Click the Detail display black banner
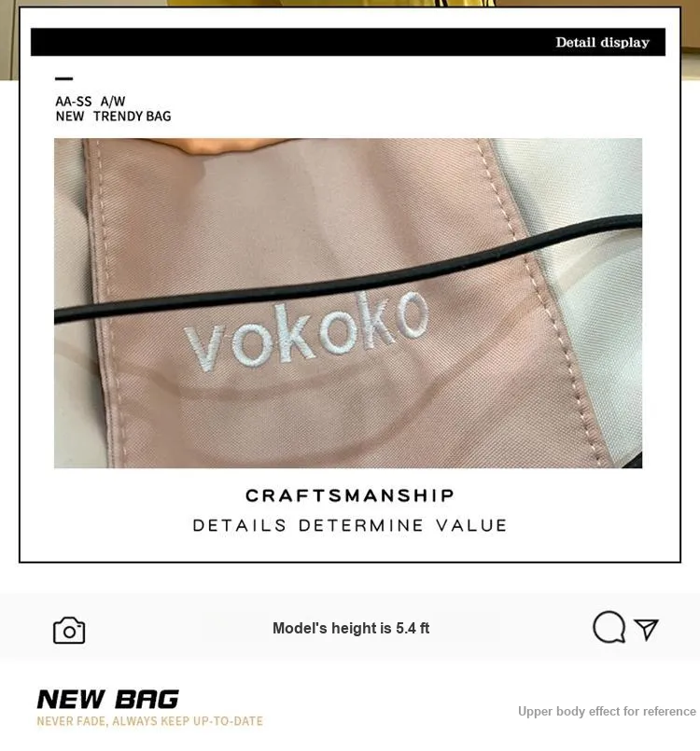The image size is (700, 751). [x=348, y=42]
